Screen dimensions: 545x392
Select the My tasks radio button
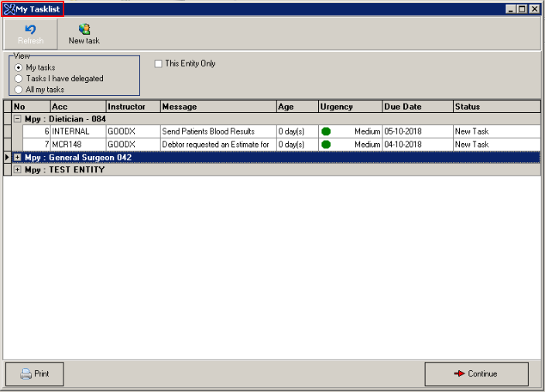point(19,68)
